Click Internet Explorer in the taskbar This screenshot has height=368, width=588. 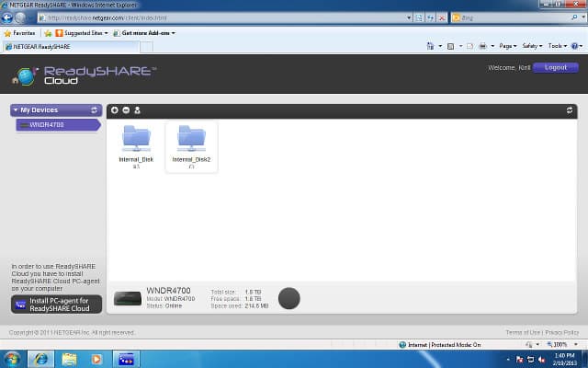pos(40,360)
